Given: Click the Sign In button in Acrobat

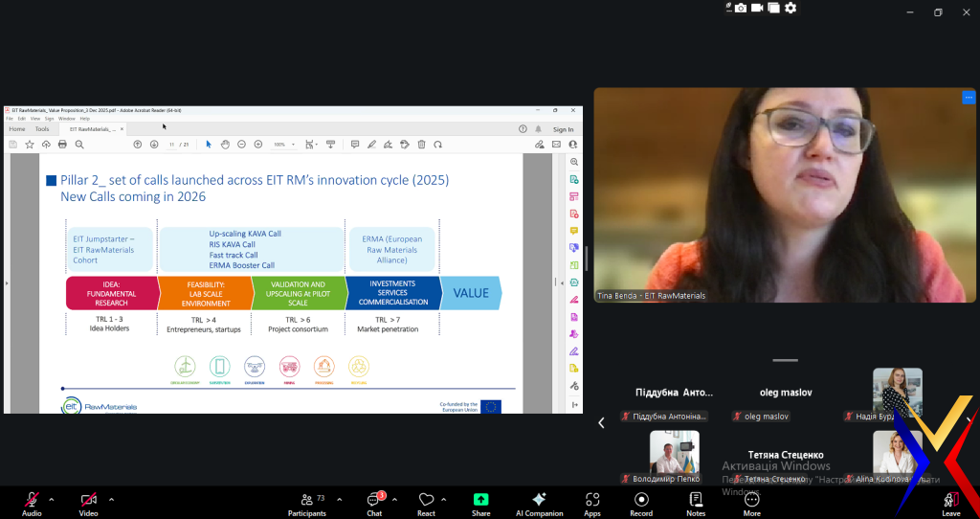Looking at the screenshot, I should (x=564, y=129).
